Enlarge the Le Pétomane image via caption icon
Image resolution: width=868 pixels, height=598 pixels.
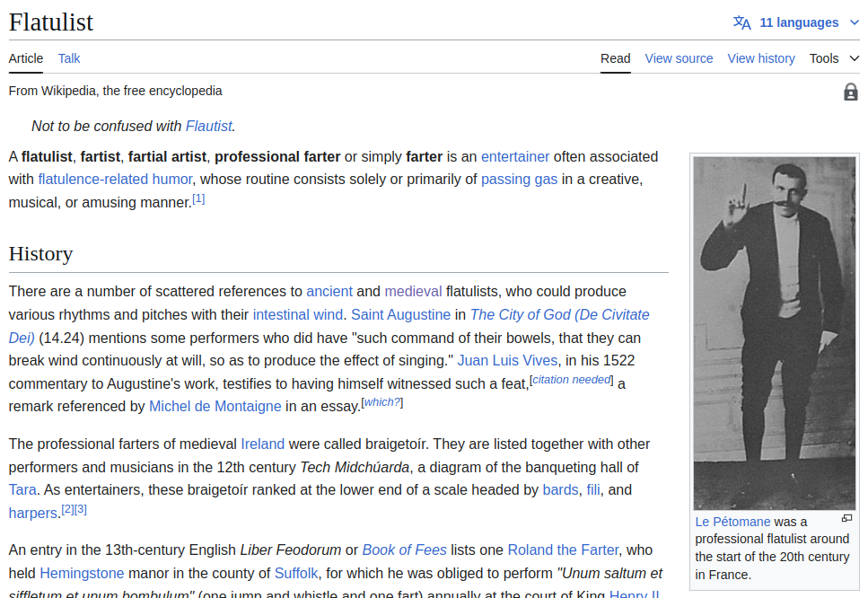coord(846,519)
